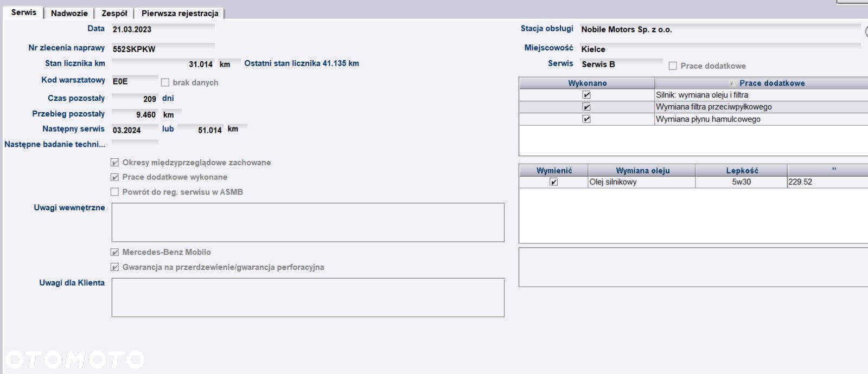Select 'Wymiana płynu hamulcowego' text

click(x=708, y=119)
